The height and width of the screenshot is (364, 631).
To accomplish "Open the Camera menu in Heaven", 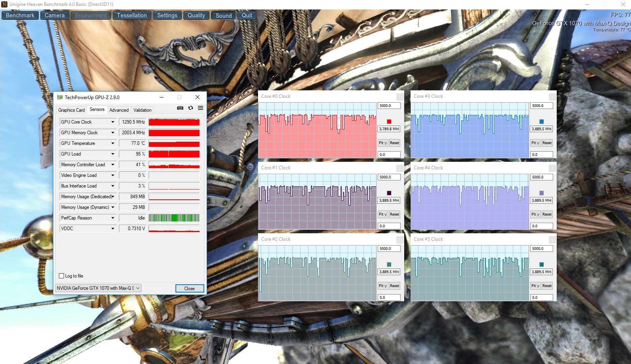I will pyautogui.click(x=55, y=15).
